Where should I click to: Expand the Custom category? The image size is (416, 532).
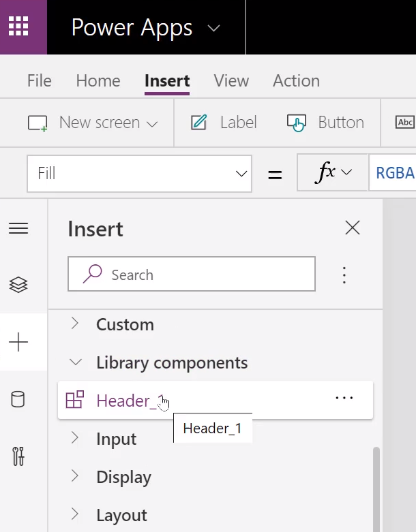(76, 324)
